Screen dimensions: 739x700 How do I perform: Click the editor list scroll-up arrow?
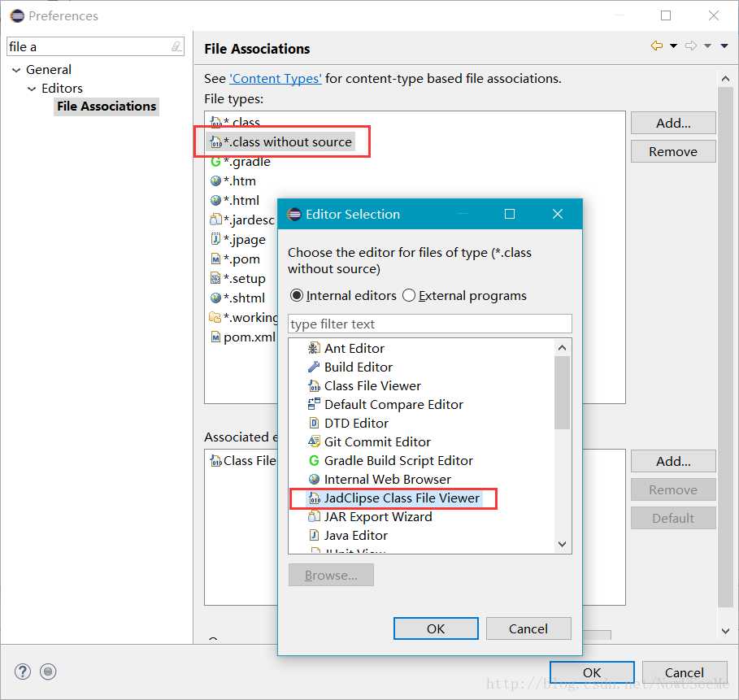point(562,348)
